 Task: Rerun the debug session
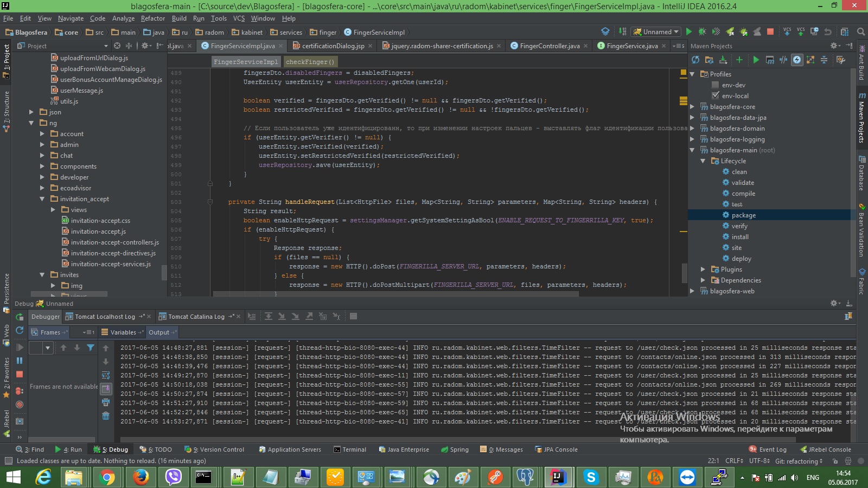[x=20, y=317]
